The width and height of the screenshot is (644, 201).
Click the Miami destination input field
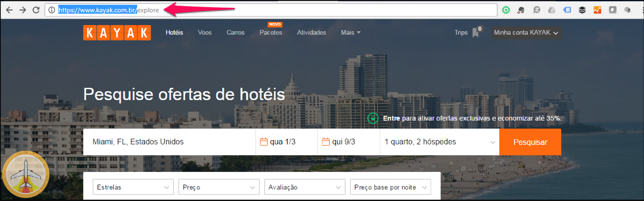[169, 142]
